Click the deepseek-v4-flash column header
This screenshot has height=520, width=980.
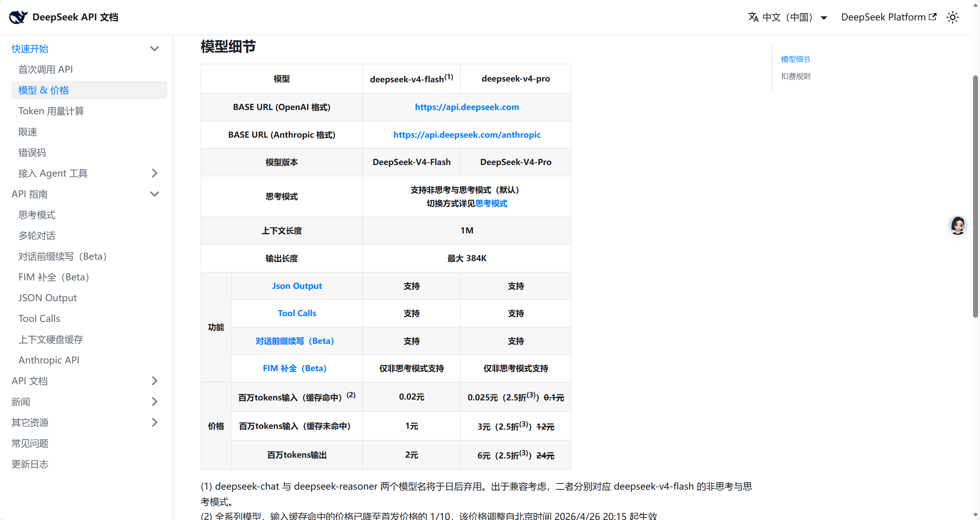point(411,78)
